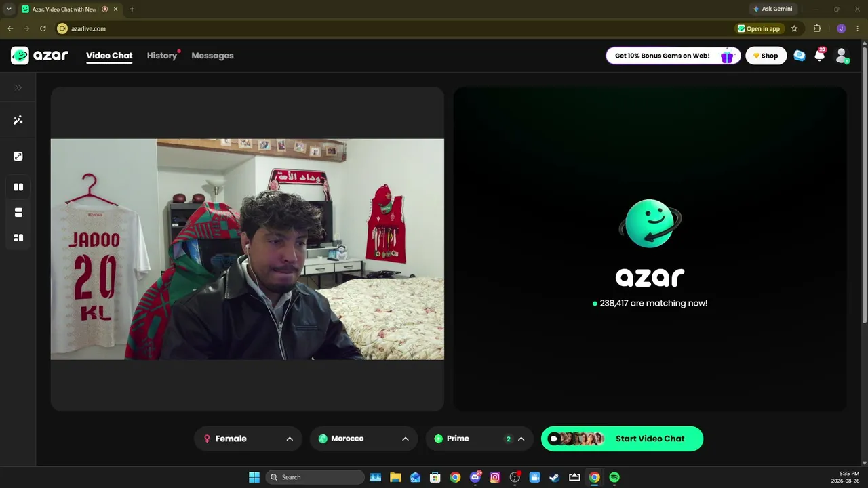
Task: Select the stacked top-bottom video layout
Action: (x=18, y=213)
